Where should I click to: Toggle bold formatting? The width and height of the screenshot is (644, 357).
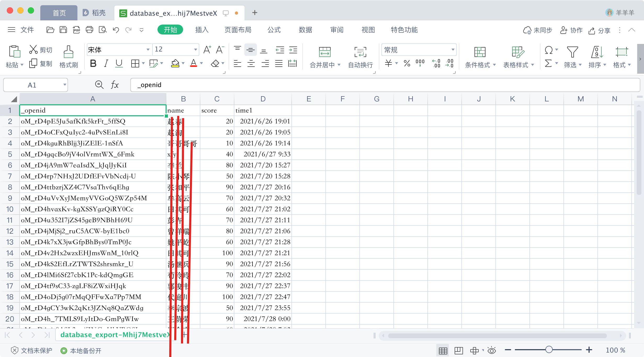pyautogui.click(x=93, y=63)
